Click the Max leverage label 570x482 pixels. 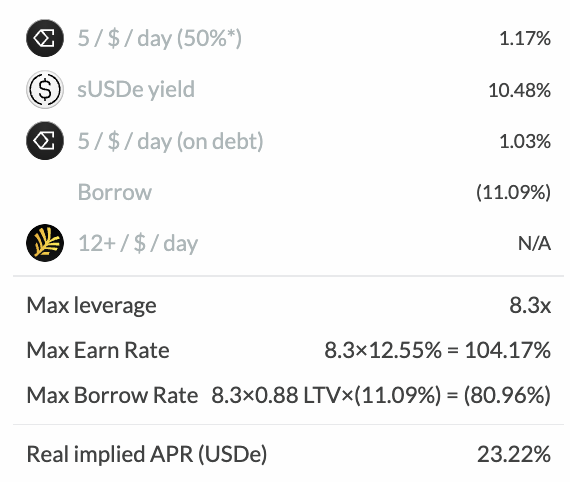pyautogui.click(x=92, y=305)
